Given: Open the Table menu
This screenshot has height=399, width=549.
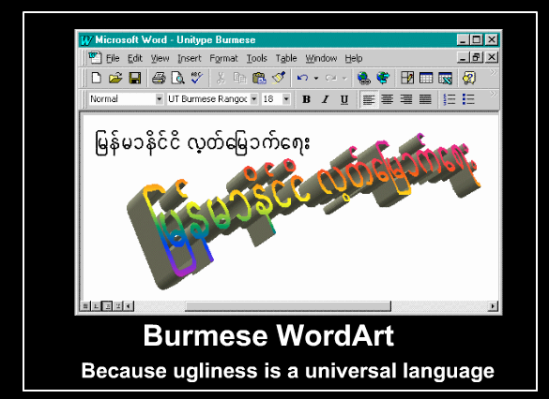Looking at the screenshot, I should [286, 58].
